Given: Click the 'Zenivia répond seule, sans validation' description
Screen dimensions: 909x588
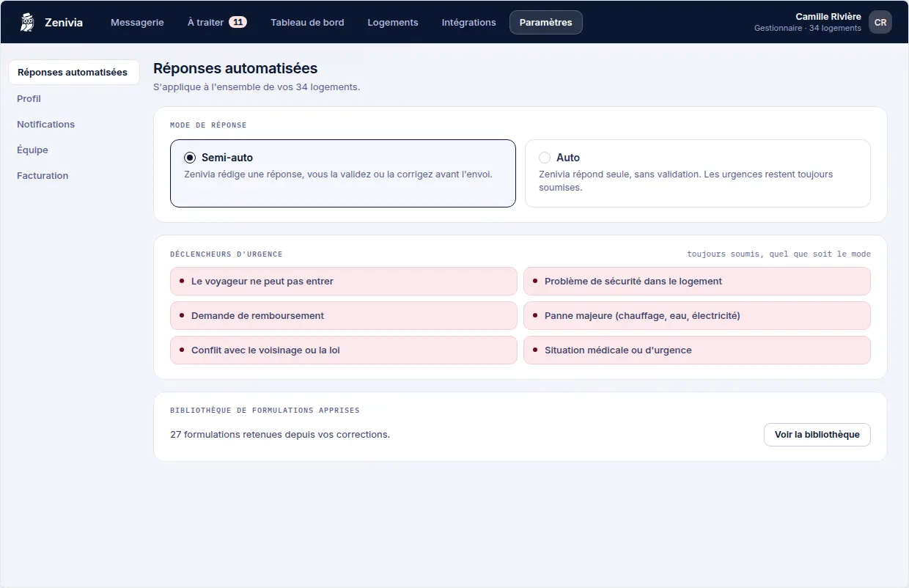Looking at the screenshot, I should point(685,180).
